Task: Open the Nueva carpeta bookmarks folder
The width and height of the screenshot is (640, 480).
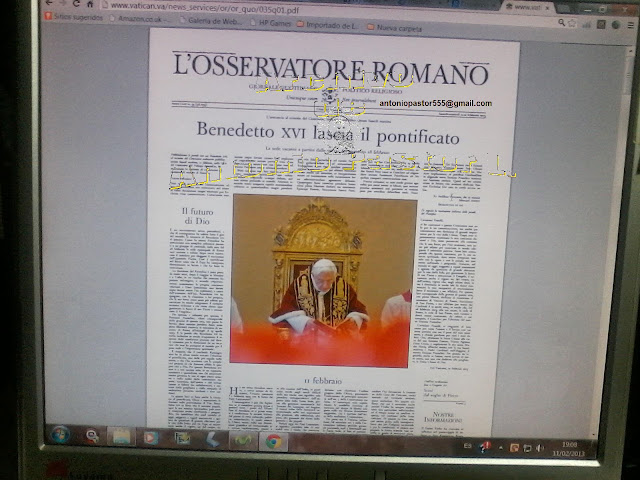Action: click(395, 28)
